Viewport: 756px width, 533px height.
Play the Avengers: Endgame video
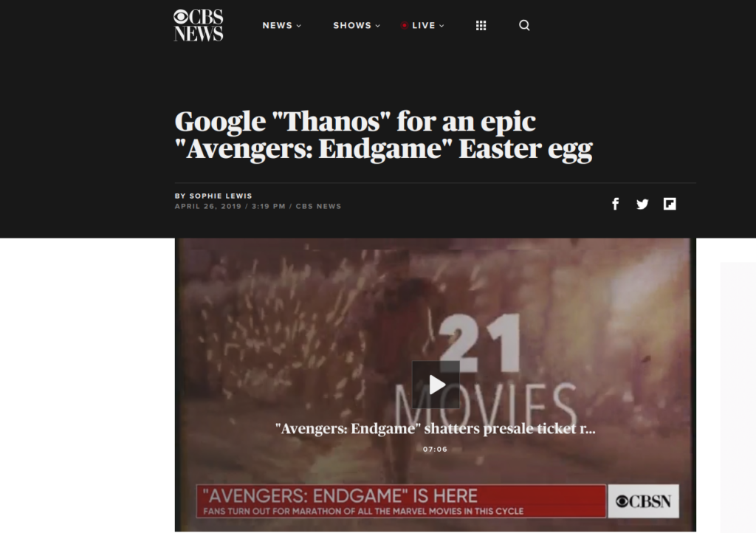coord(436,384)
